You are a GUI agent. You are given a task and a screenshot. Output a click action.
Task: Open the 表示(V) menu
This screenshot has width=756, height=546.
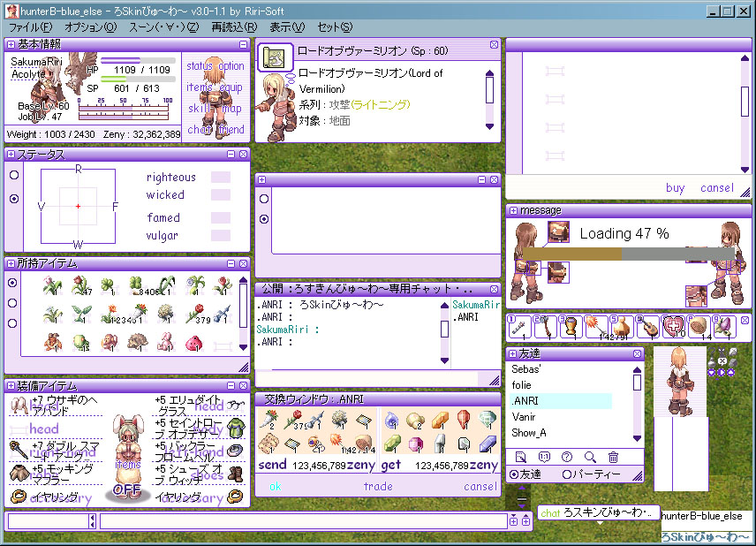click(287, 27)
